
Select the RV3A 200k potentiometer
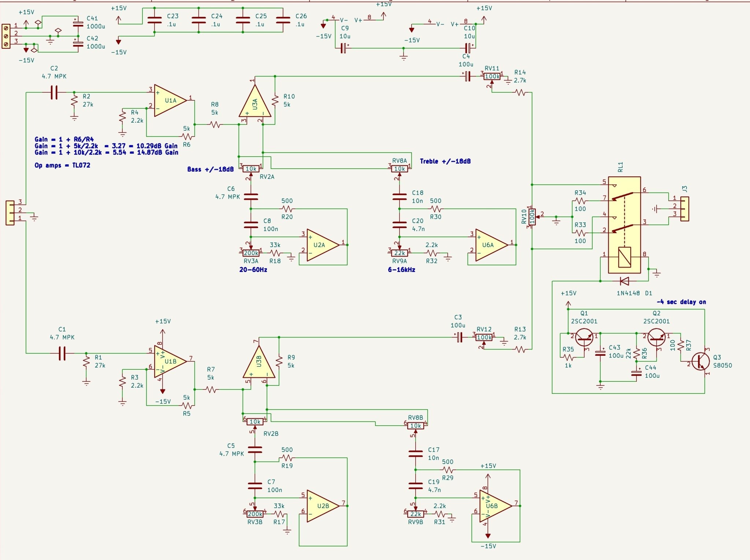(251, 253)
